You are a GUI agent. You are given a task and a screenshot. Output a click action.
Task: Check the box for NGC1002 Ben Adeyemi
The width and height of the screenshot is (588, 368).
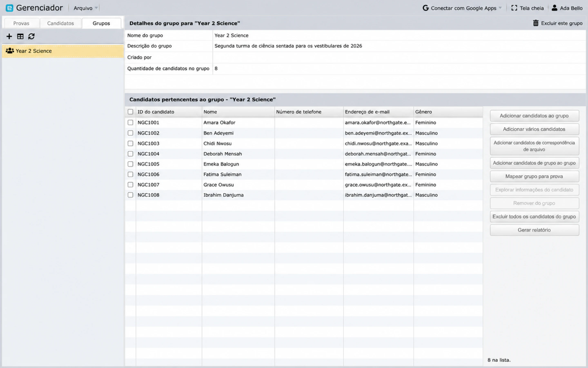pos(130,133)
